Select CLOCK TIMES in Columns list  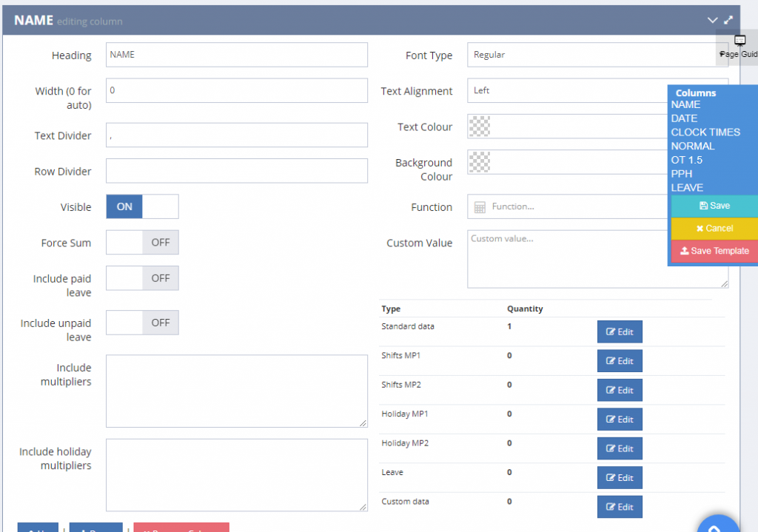705,132
